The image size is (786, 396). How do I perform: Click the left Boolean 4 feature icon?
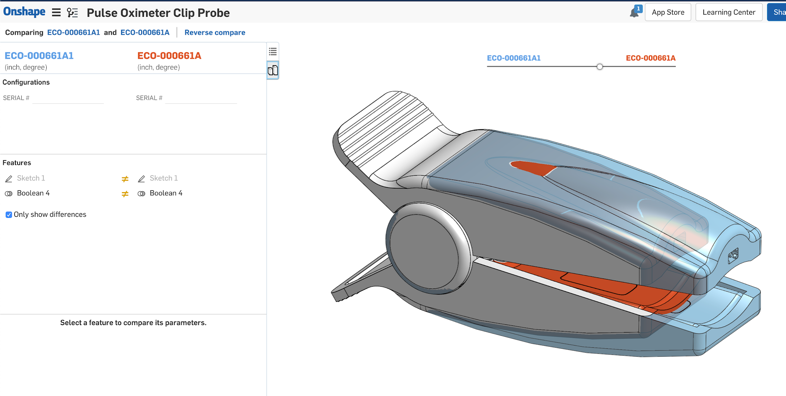[x=9, y=193]
